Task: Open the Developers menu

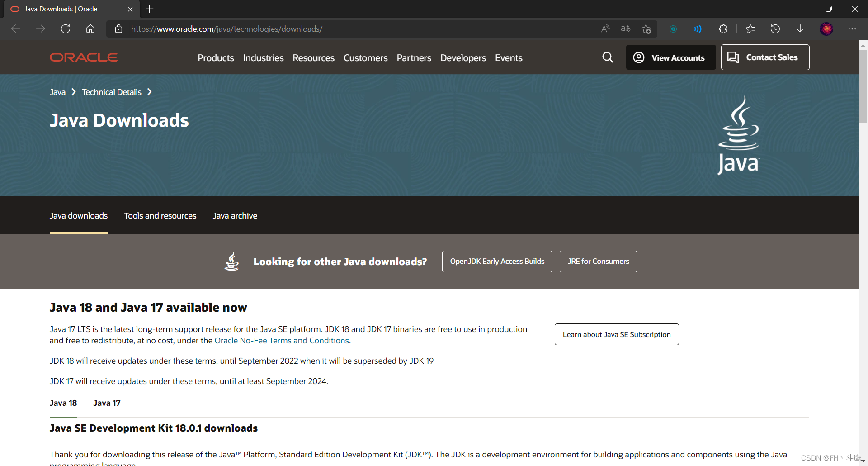Action: [x=463, y=58]
